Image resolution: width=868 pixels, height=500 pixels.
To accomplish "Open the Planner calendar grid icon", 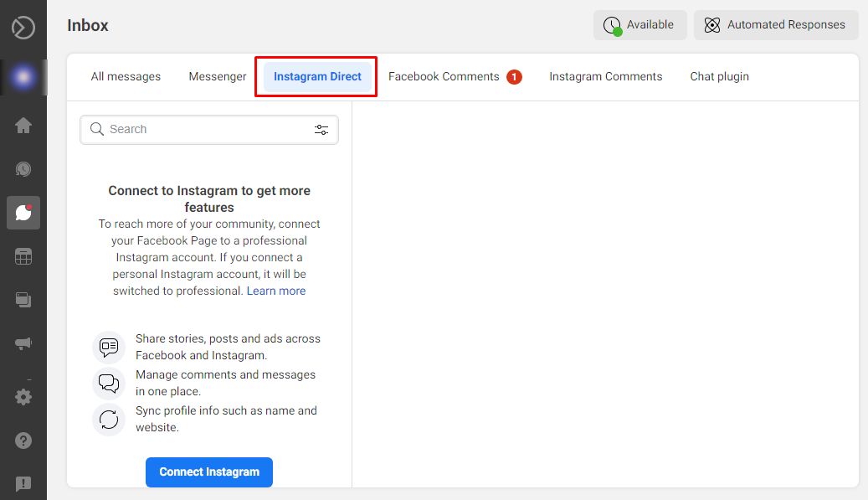I will tap(23, 256).
